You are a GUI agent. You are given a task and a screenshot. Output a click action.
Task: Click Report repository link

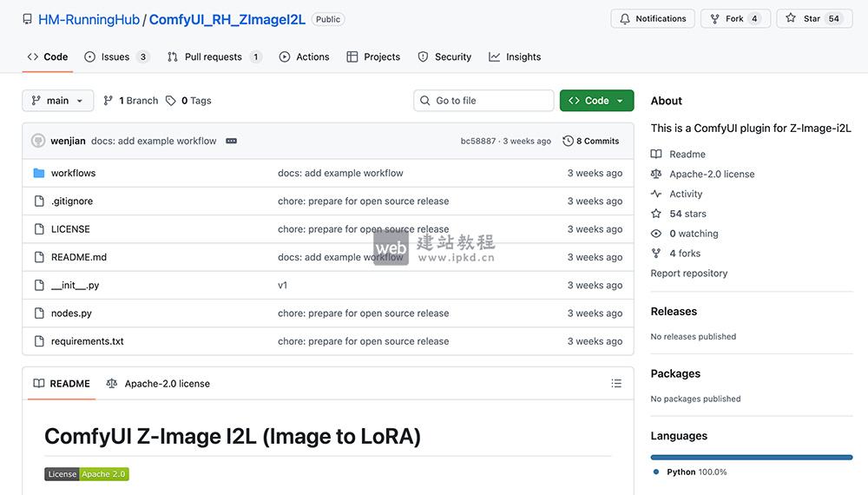point(688,273)
